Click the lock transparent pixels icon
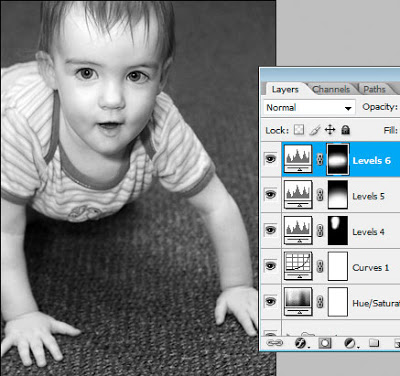Viewport: 400px width, 376px height. coord(299,129)
